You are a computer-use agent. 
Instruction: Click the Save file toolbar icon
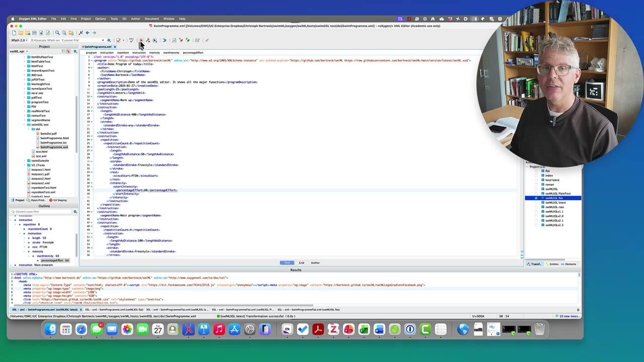[34, 33]
